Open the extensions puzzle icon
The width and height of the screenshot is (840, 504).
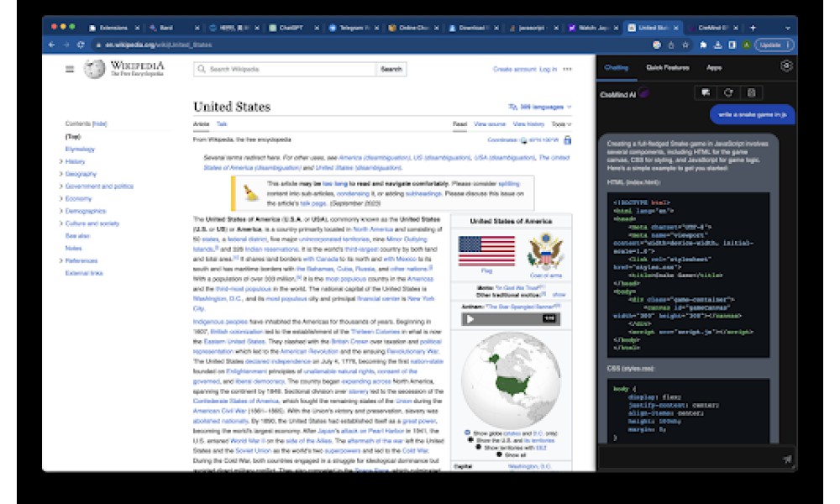(703, 45)
